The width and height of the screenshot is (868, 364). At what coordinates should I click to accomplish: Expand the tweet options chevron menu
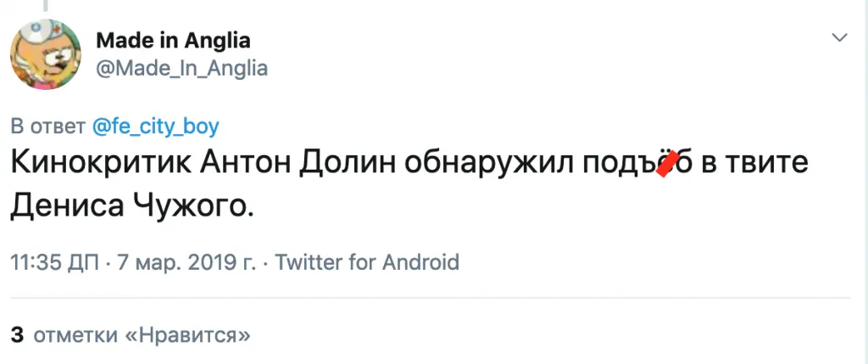coord(838,38)
